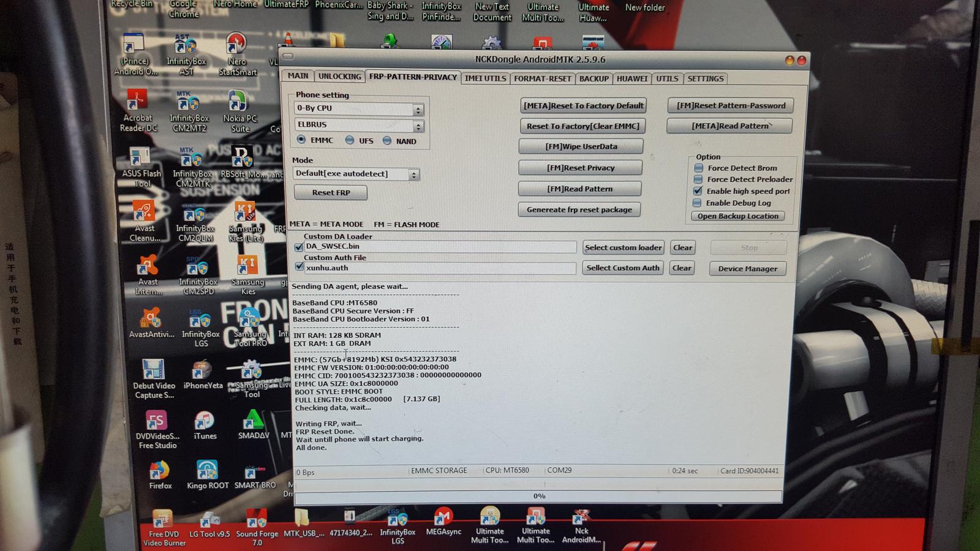Image resolution: width=980 pixels, height=551 pixels.
Task: Uncheck the Custom DA Loader checkbox
Action: pos(299,247)
